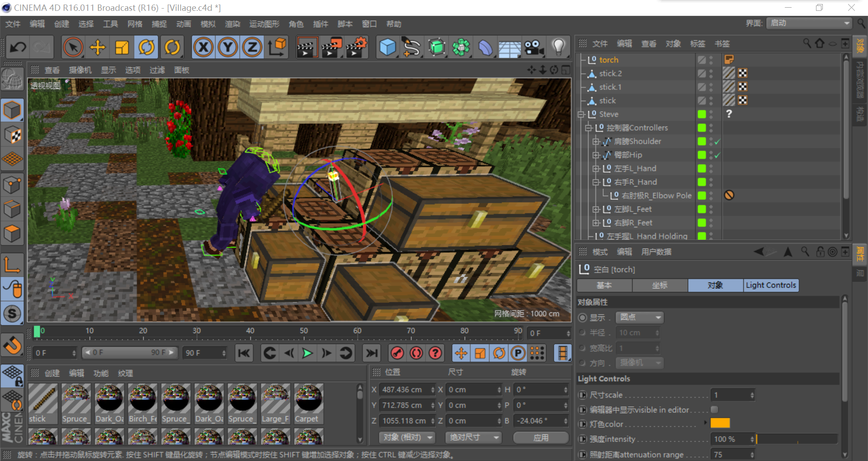Switch to the 坐标 tab

(660, 285)
